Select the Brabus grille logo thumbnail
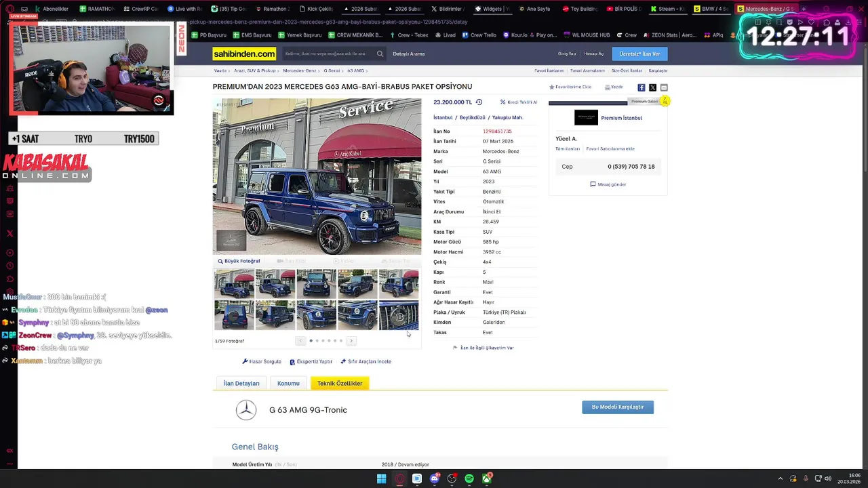The image size is (868, 488). (x=399, y=315)
